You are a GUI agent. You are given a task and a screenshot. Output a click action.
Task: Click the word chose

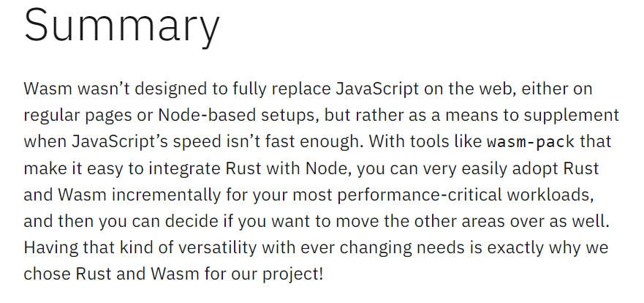coord(47,275)
